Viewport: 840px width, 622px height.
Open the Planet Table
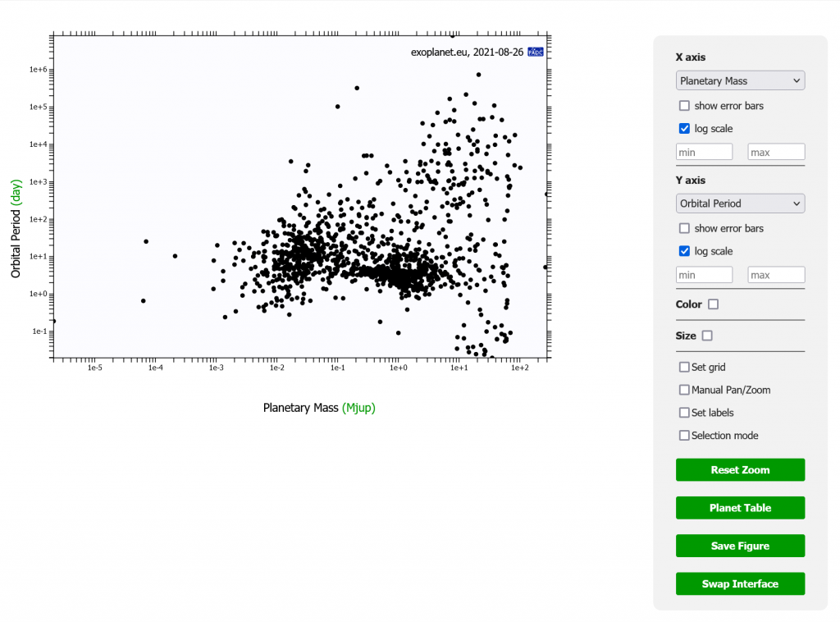click(x=740, y=508)
